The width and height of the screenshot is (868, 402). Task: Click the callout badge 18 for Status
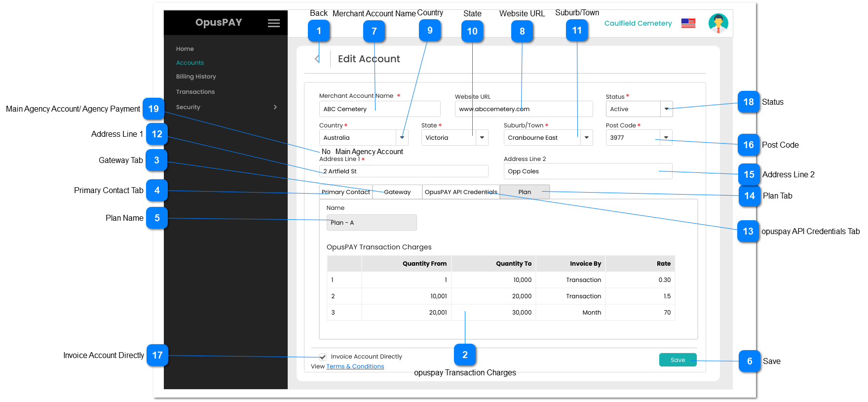click(748, 102)
